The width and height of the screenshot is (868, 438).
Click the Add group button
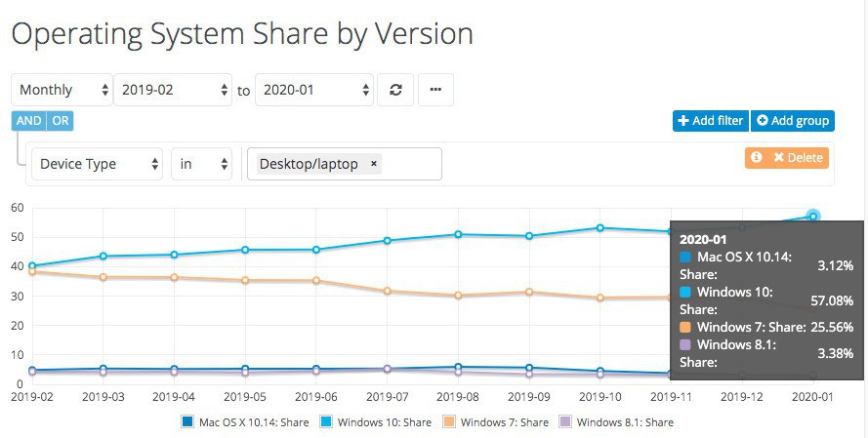pos(793,121)
